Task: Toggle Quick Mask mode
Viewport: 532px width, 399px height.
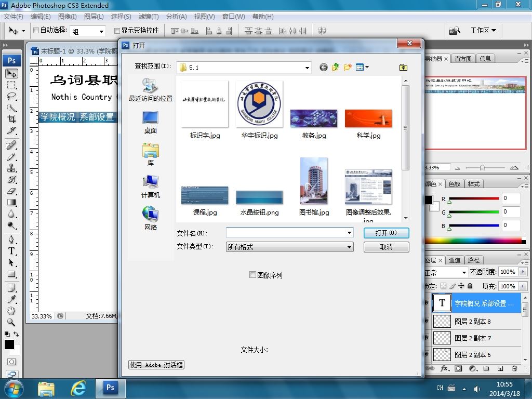Action: pos(11,362)
